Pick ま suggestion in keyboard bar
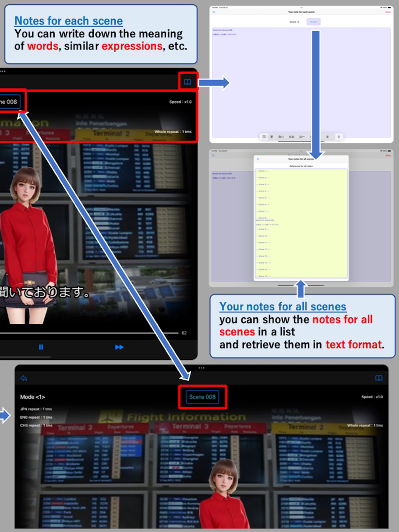This screenshot has width=399, height=532. [327, 137]
